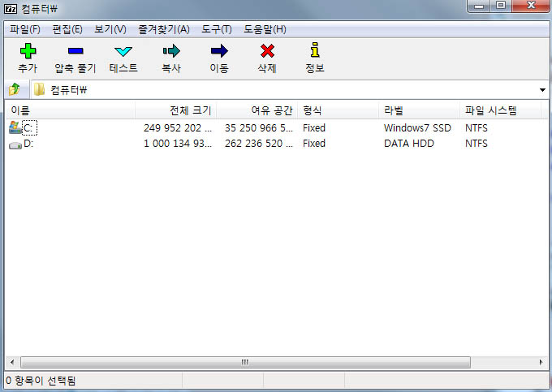Select the 복사 (Copy) arrow icon

coord(171,51)
